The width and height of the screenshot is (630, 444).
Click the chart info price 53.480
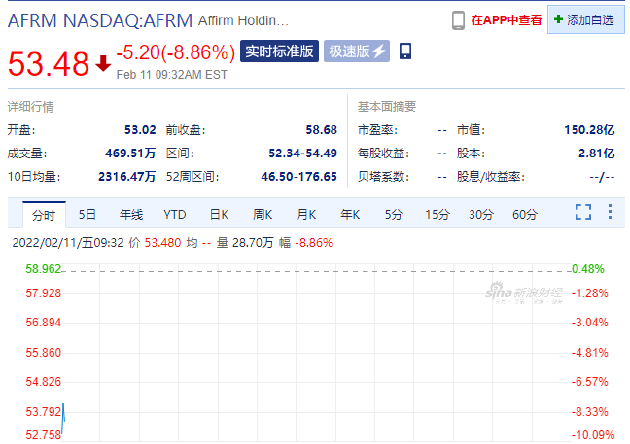click(163, 243)
